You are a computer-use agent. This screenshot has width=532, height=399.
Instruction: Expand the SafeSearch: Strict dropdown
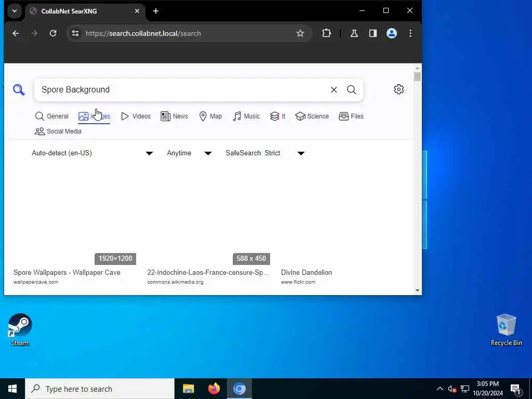(x=265, y=153)
